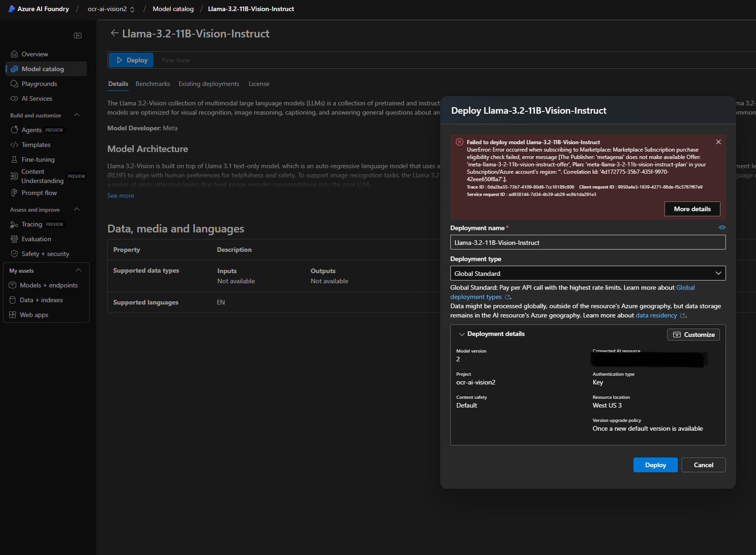Screen dimensions: 756x555
Task: Click the Model catalog sidebar icon
Action: click(x=14, y=69)
